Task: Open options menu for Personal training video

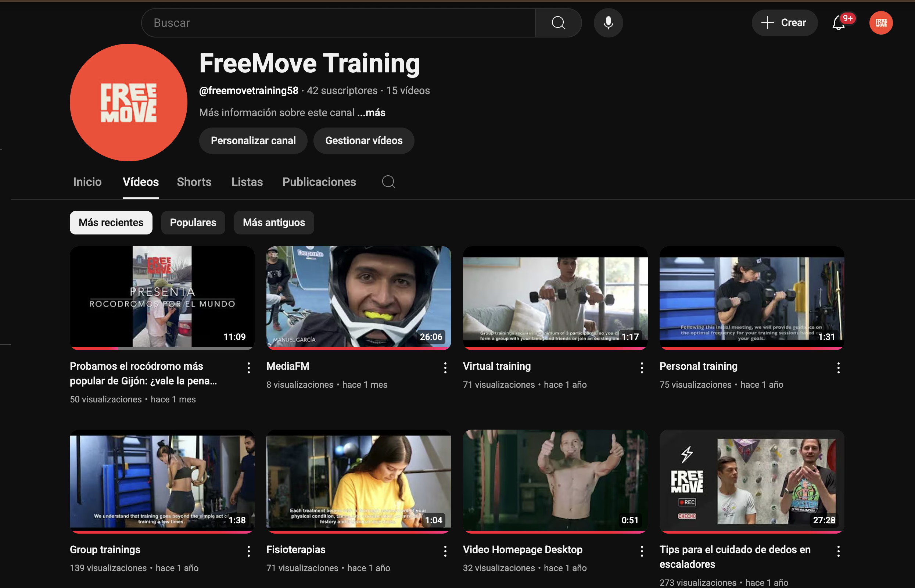Action: [838, 368]
